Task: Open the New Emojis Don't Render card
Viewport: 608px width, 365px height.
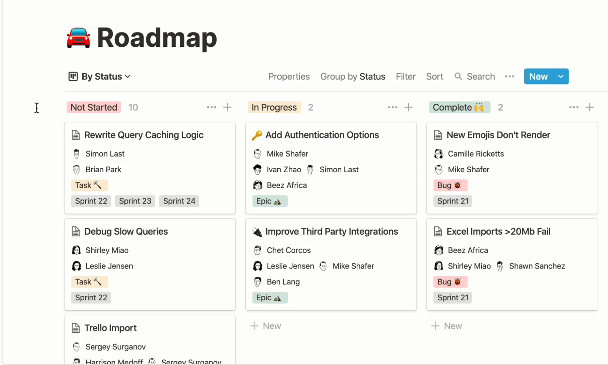Action: (x=512, y=168)
